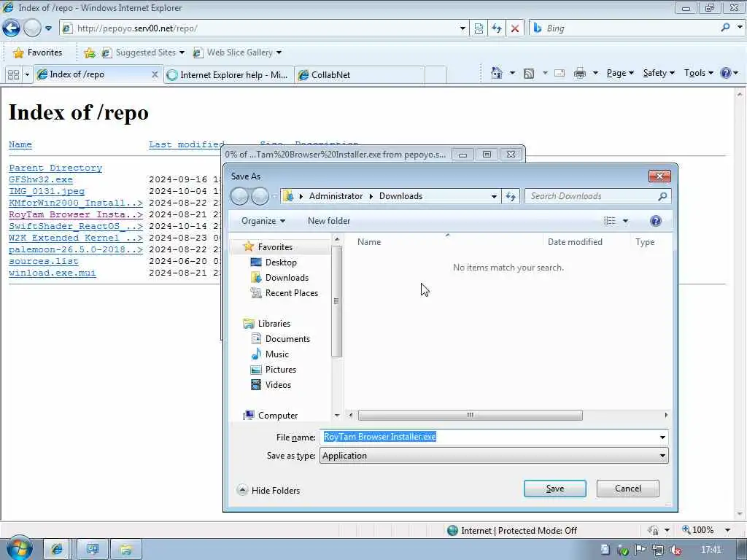Open the GFShw32.exe link

click(41, 179)
